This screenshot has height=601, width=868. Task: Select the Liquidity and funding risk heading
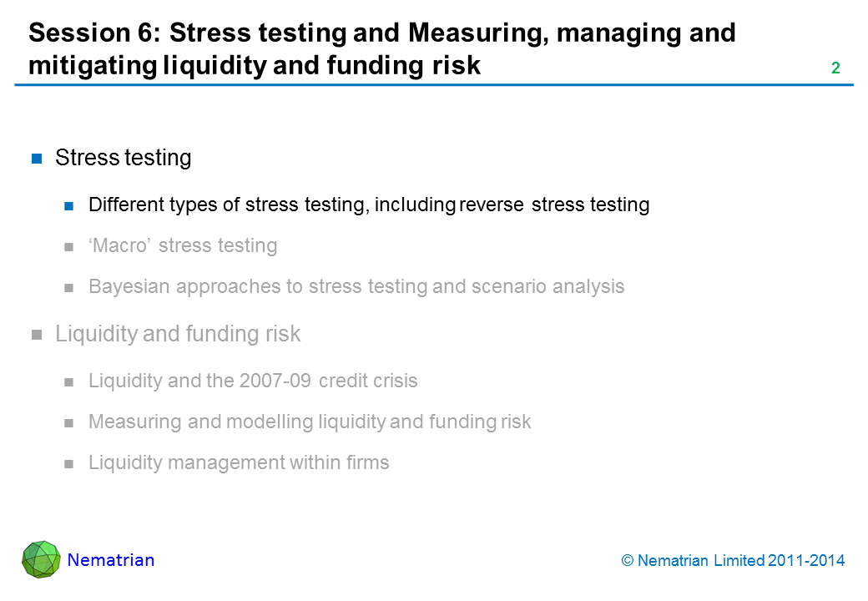(178, 334)
